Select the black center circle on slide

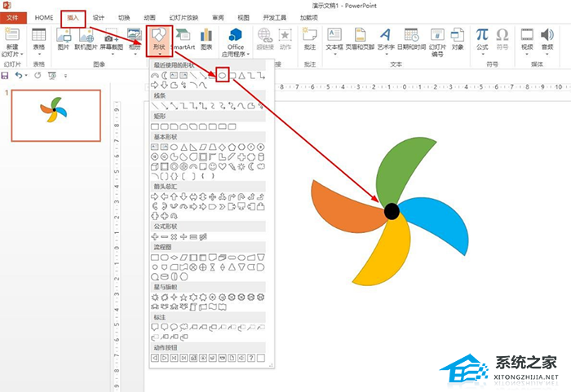(392, 211)
